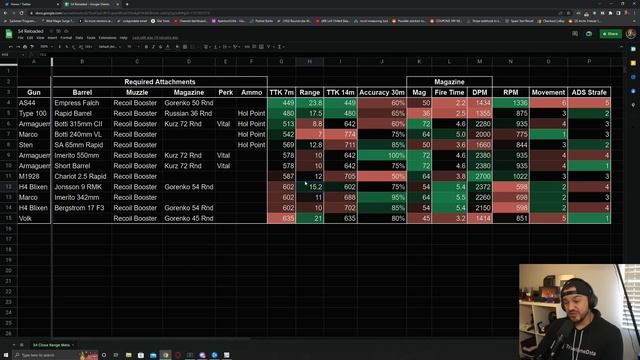
Task: Click the Insert chart toolbar icon
Action: click(261, 47)
